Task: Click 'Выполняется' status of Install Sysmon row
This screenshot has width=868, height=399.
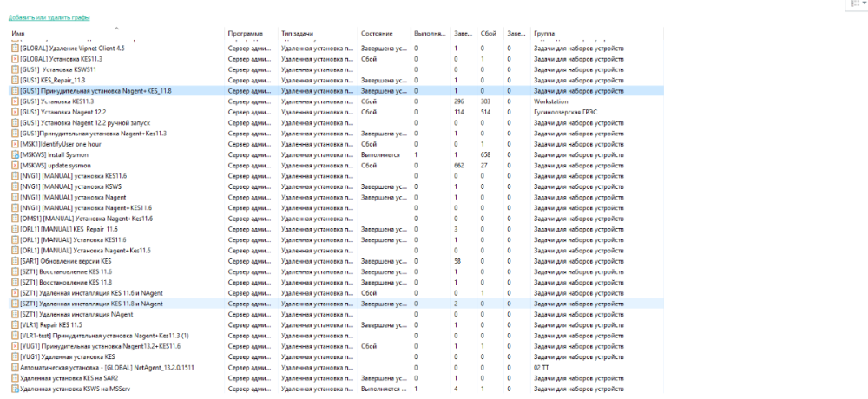Action: pos(380,155)
